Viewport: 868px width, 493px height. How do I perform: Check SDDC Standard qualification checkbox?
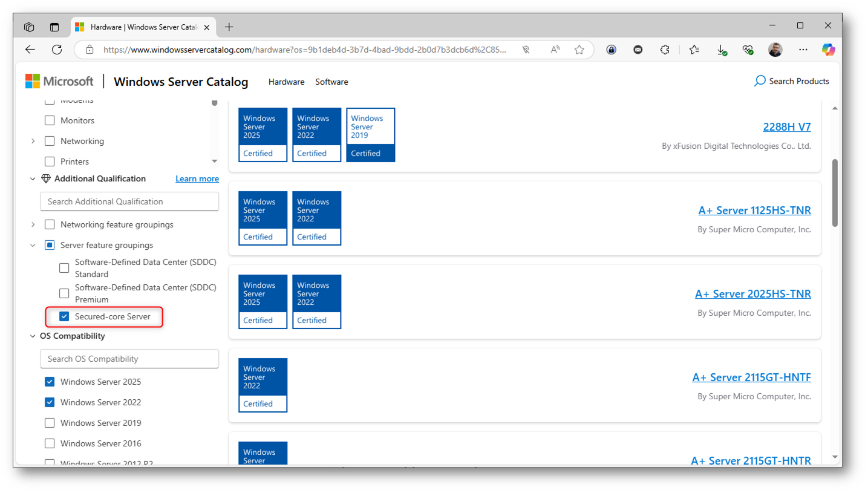tap(64, 268)
